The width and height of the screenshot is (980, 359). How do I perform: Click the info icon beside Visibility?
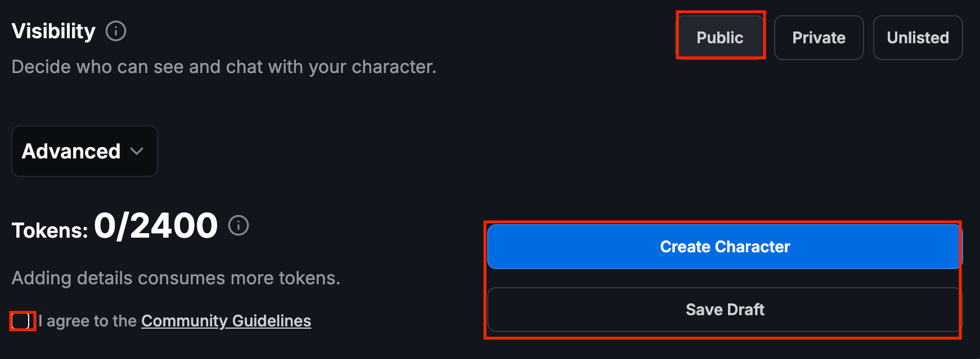[116, 31]
